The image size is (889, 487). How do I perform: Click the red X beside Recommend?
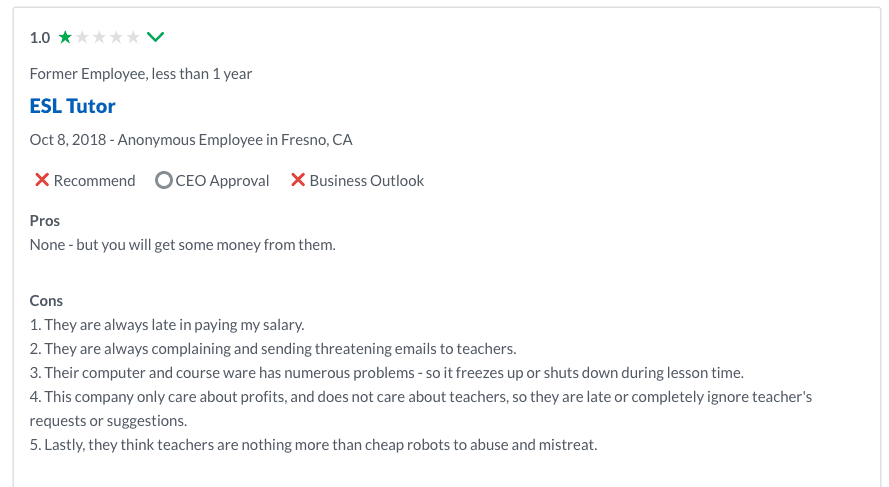(42, 181)
